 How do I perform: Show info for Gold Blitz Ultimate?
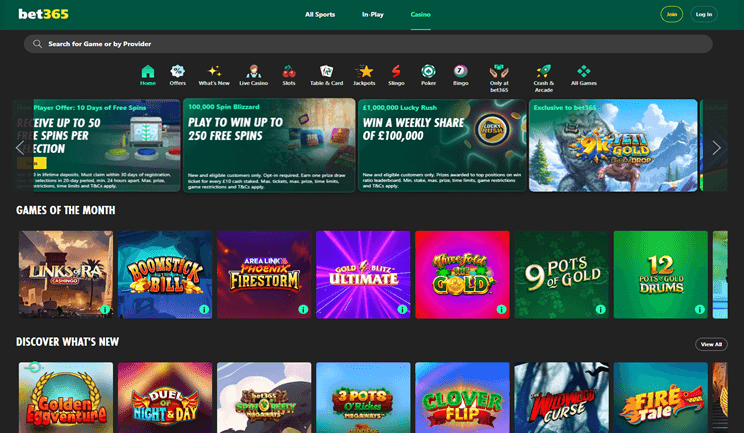click(x=402, y=309)
